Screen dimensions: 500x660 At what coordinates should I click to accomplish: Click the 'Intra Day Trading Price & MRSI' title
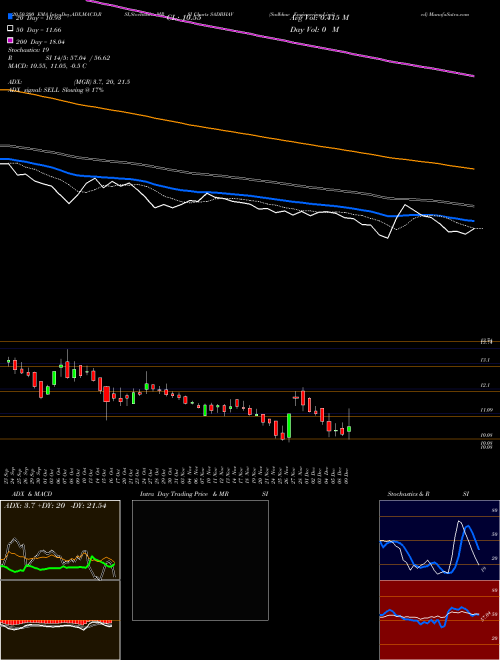204,494
